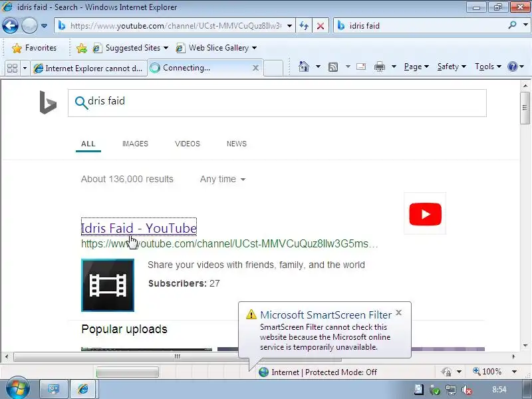
Task: Open a new blank tab
Action: [x=273, y=68]
